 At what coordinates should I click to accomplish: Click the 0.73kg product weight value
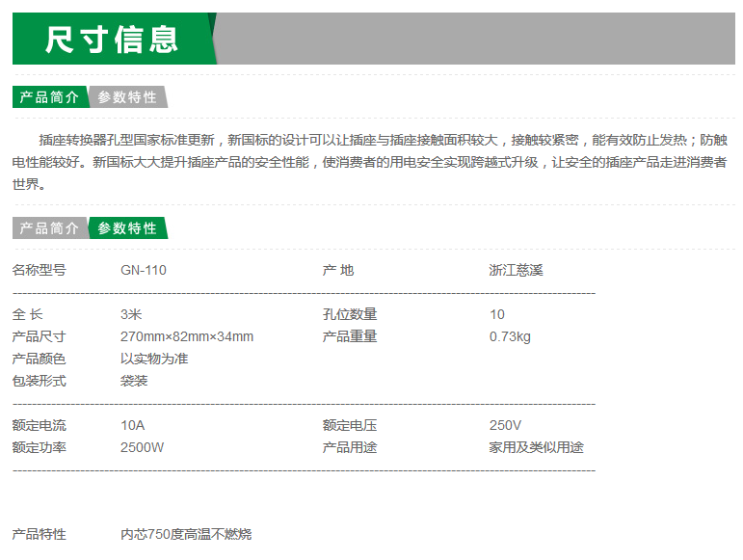point(510,336)
